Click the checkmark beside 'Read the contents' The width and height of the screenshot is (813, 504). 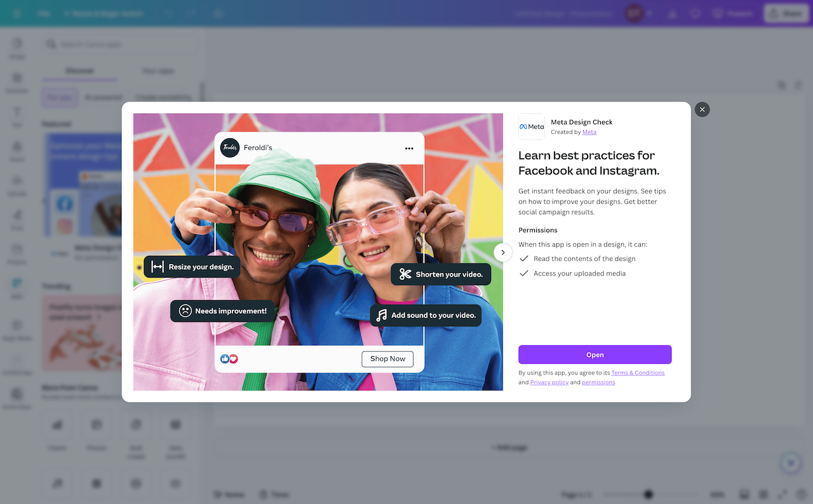pos(524,258)
